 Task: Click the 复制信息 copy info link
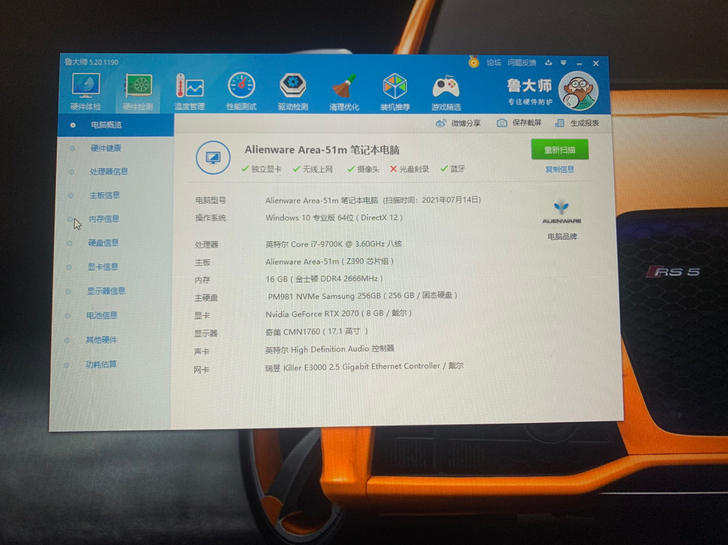(559, 169)
